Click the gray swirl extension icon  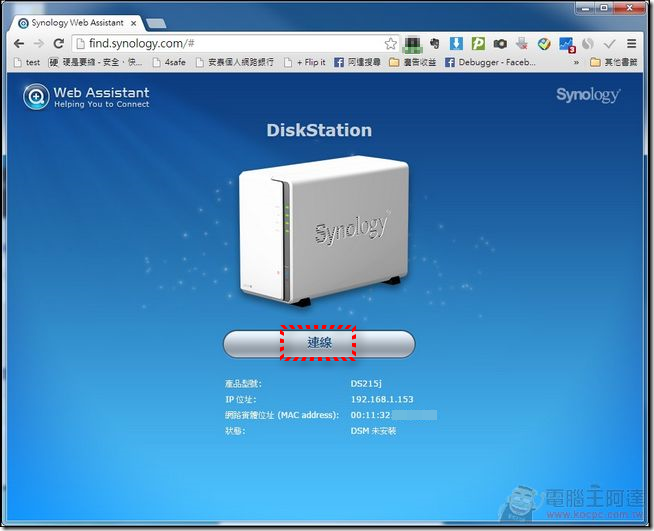pos(588,43)
